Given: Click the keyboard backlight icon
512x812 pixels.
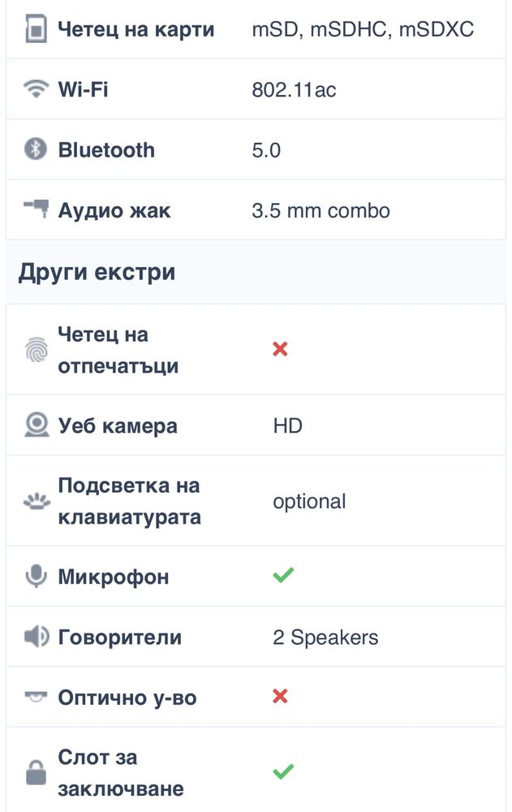Looking at the screenshot, I should (x=37, y=501).
